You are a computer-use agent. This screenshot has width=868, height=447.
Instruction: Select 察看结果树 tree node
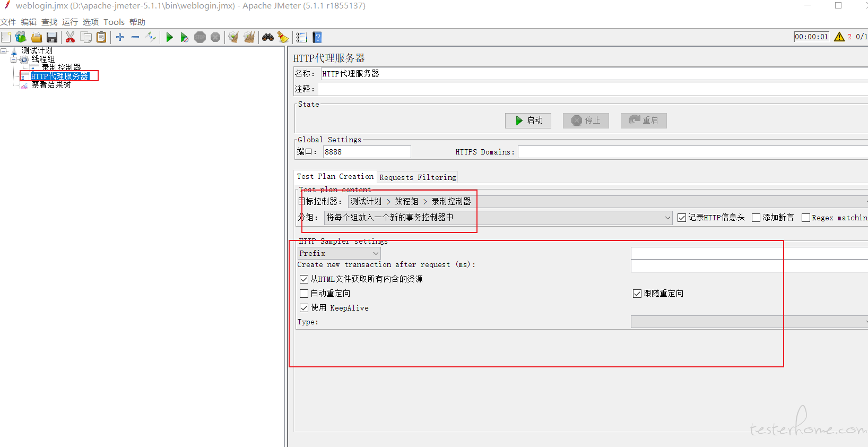click(x=51, y=85)
